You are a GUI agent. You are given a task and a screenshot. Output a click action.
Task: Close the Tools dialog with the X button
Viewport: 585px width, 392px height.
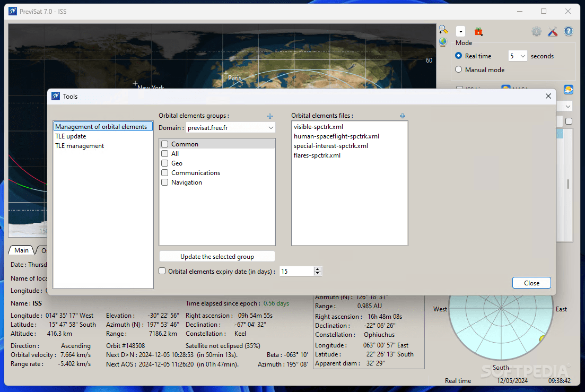pos(548,96)
